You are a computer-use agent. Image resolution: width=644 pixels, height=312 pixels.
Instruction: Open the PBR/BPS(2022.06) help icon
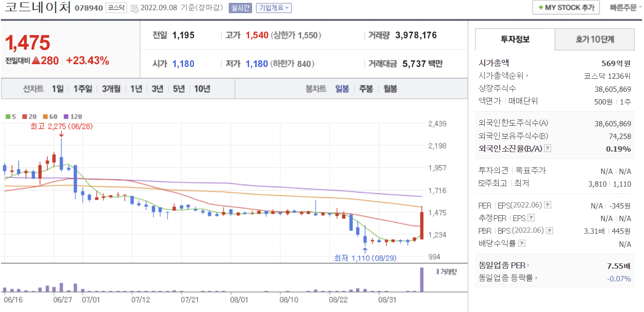(549, 230)
